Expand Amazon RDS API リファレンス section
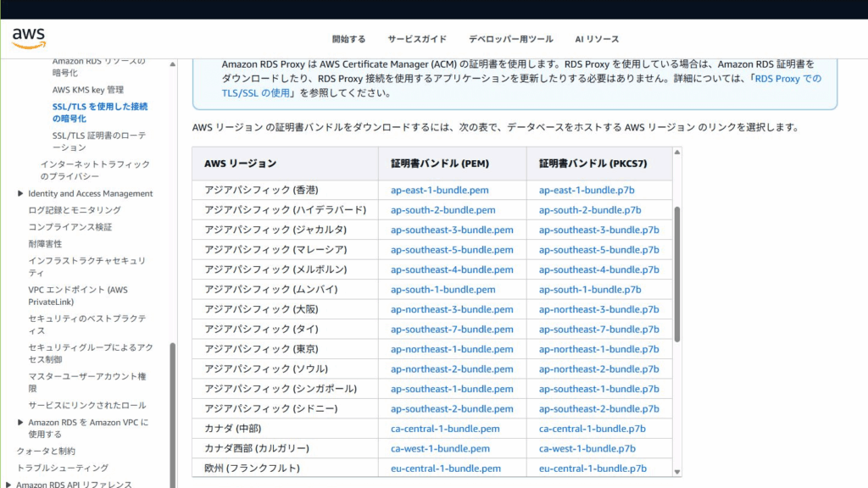 tap(8, 485)
